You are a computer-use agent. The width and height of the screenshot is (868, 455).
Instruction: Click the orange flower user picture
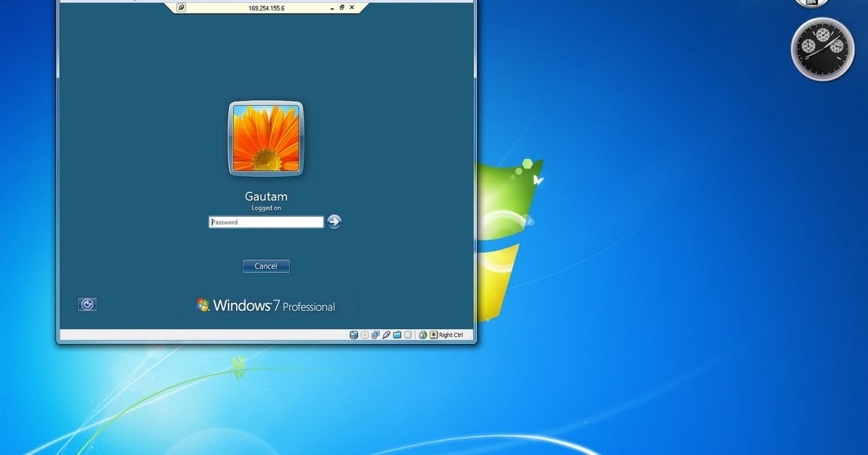coord(266,139)
